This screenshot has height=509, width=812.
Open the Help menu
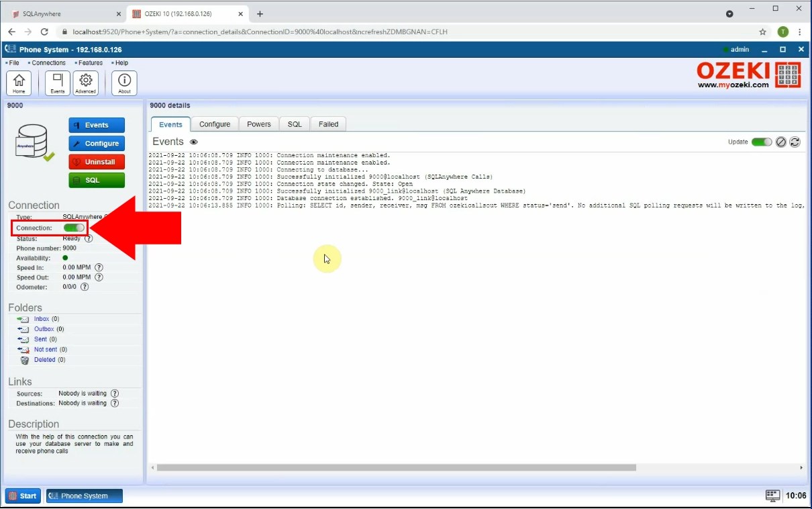click(120, 62)
